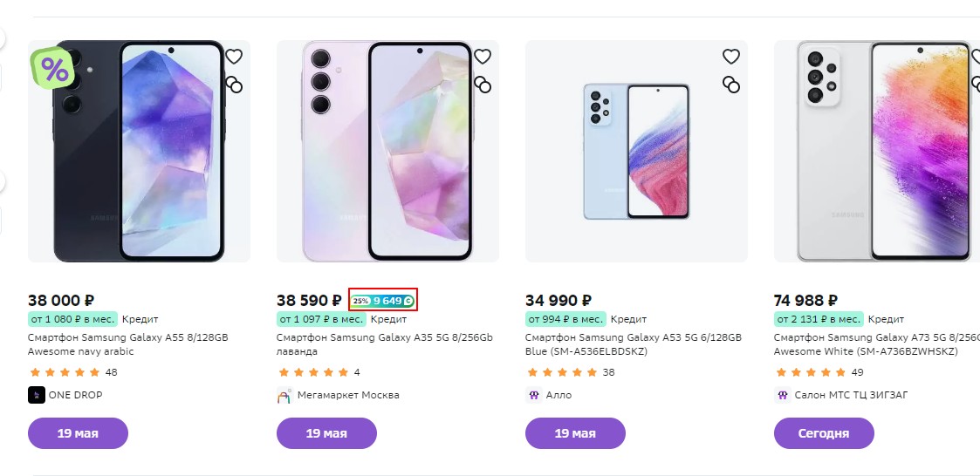
Task: Open the Galaxy A53 product image
Action: (x=636, y=152)
